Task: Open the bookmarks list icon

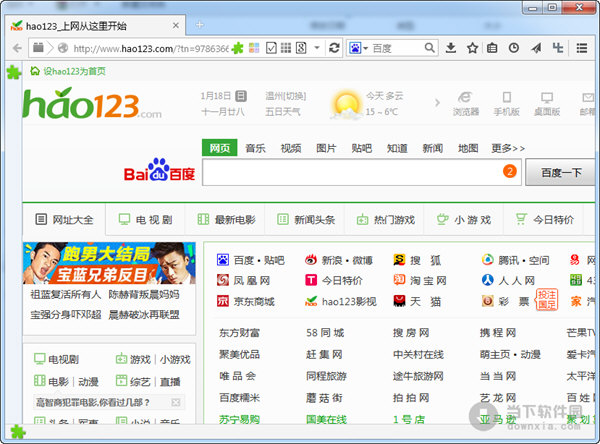Action: [492, 48]
